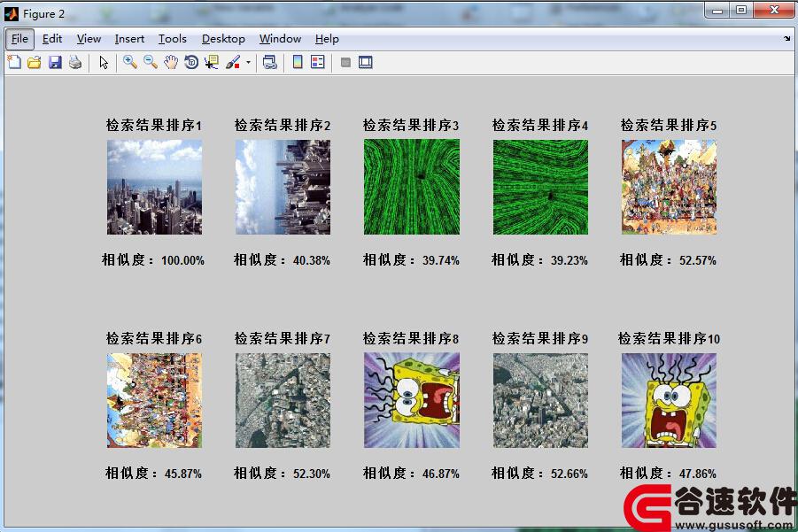Screen dimensions: 798x532
Task: Select the green matrix image under 检索结果排序3
Action: tap(412, 187)
